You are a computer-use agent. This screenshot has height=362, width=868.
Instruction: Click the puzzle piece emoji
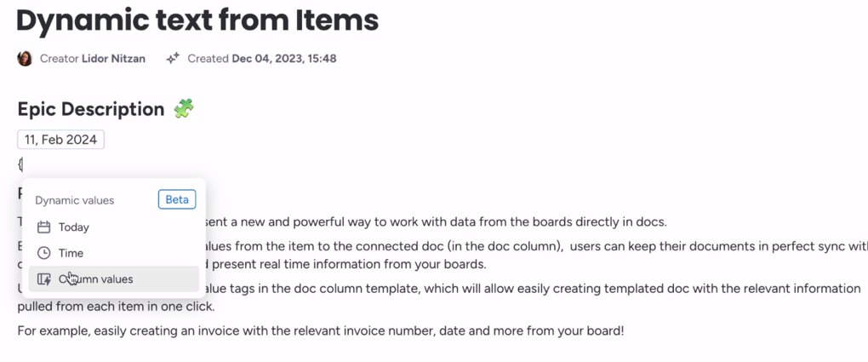(183, 109)
